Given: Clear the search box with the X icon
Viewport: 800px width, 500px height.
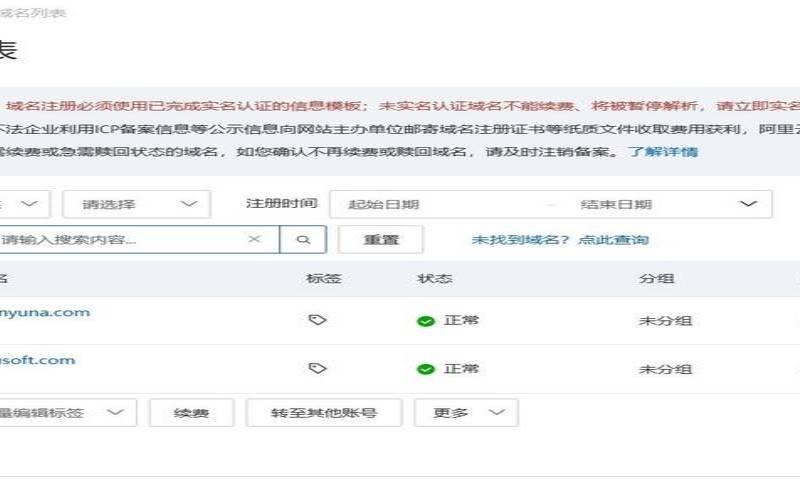Looking at the screenshot, I should pos(254,239).
